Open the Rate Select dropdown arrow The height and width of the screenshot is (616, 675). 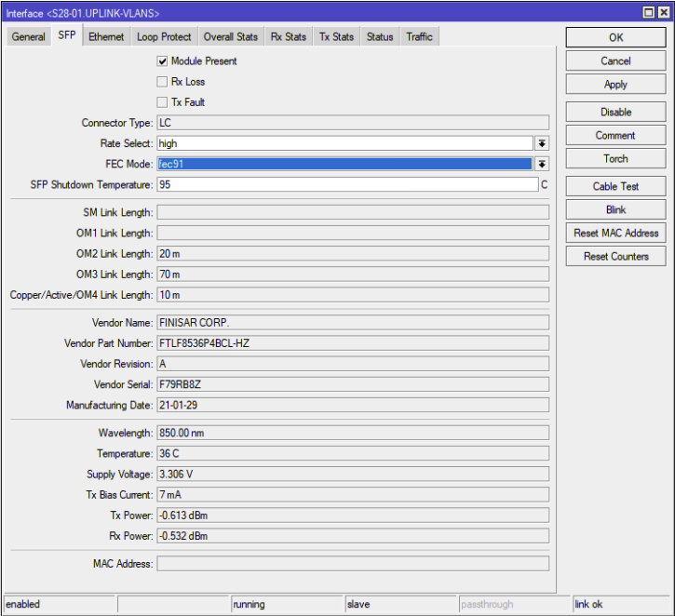pos(542,143)
